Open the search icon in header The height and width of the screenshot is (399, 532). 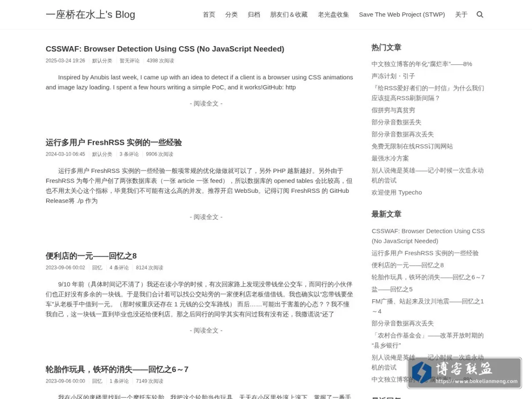[480, 15]
